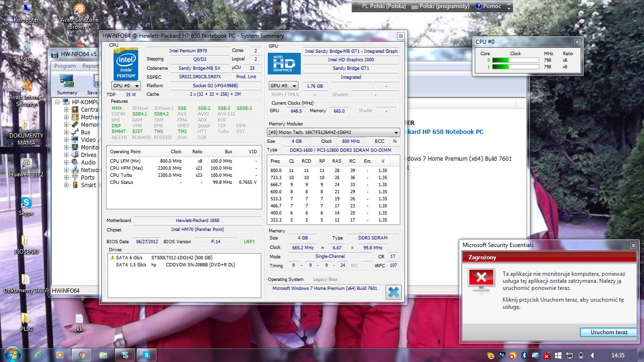Click the Motherboard tree node icon
644x362 pixels.
click(75, 117)
